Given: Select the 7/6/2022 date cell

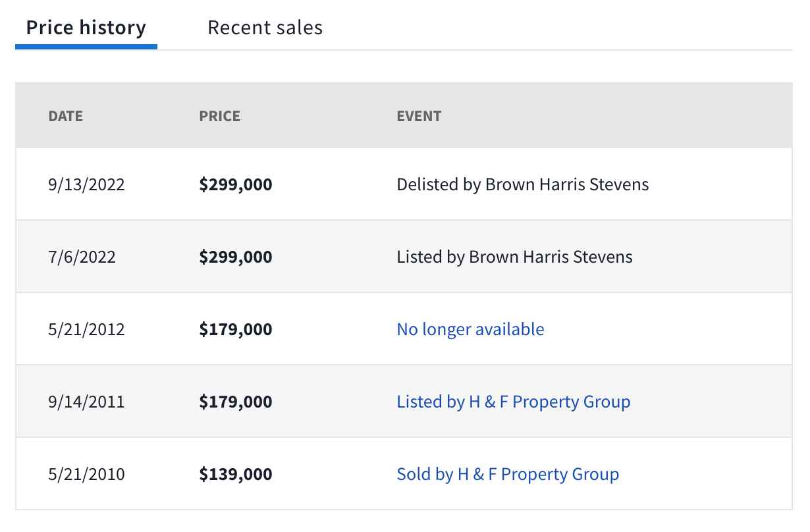Looking at the screenshot, I should click(82, 256).
